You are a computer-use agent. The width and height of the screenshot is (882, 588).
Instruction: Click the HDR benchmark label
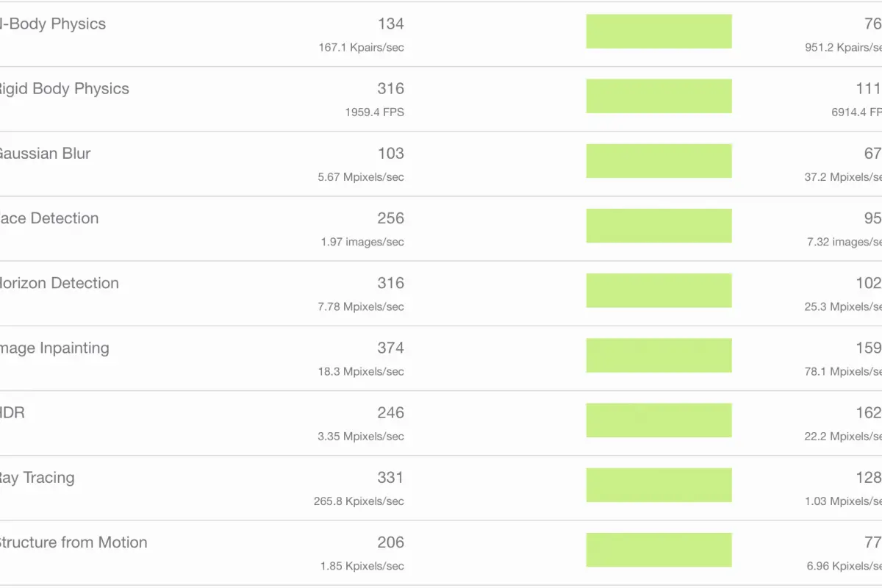[12, 413]
